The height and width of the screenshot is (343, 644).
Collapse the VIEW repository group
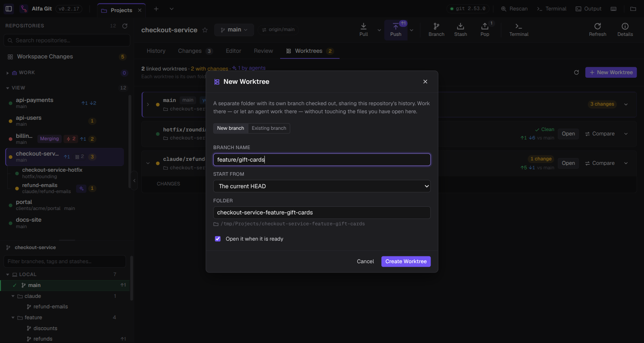coord(8,88)
